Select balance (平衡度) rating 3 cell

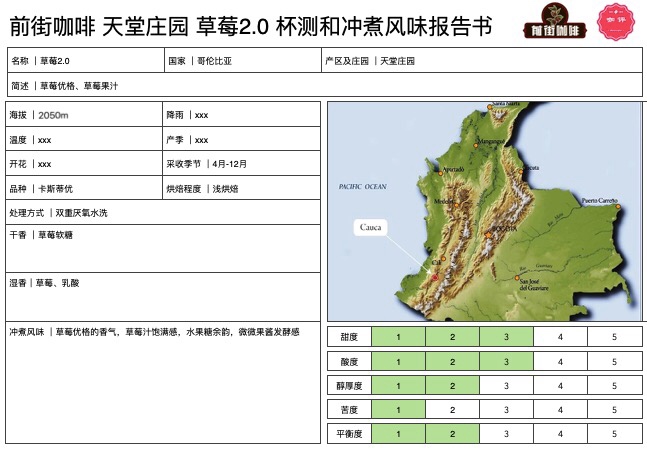pyautogui.click(x=506, y=434)
